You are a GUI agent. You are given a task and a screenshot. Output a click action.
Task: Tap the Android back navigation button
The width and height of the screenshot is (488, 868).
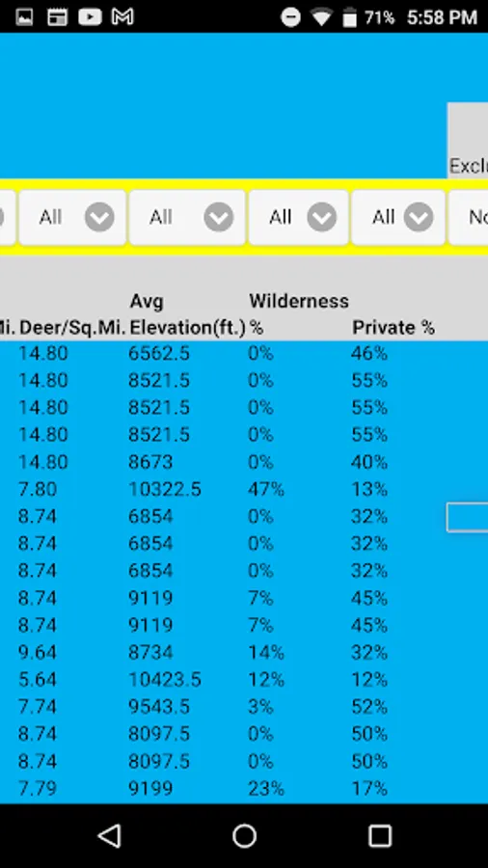tap(110, 835)
